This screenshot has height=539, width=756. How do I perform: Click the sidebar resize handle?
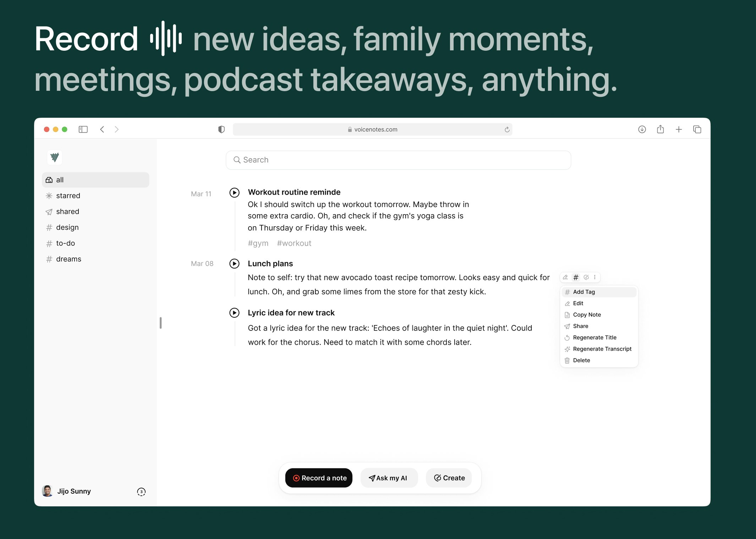160,323
